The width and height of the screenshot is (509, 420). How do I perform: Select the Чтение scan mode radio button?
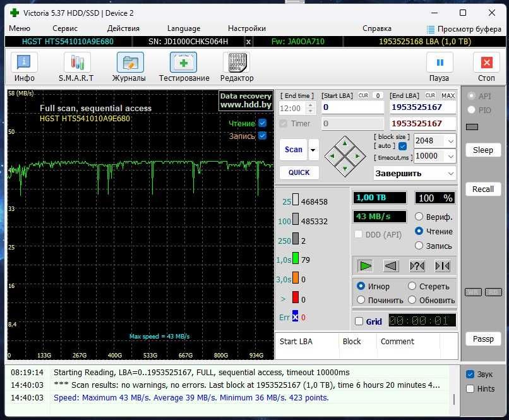419,231
